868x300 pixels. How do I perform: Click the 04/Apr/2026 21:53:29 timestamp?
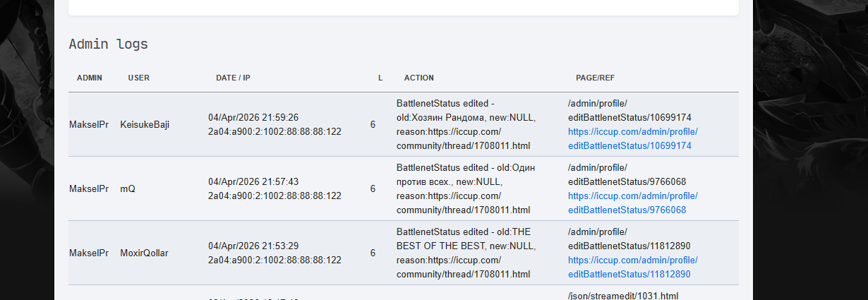point(253,246)
